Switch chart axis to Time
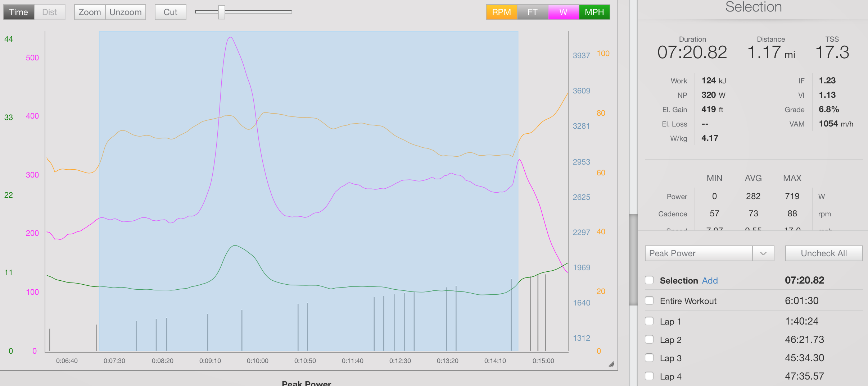The image size is (868, 386). (x=19, y=12)
